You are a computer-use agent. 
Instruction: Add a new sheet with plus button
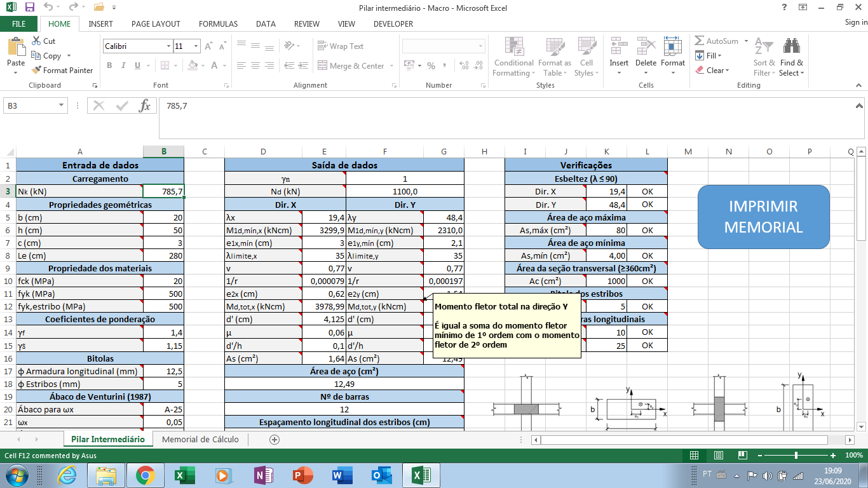(x=275, y=439)
